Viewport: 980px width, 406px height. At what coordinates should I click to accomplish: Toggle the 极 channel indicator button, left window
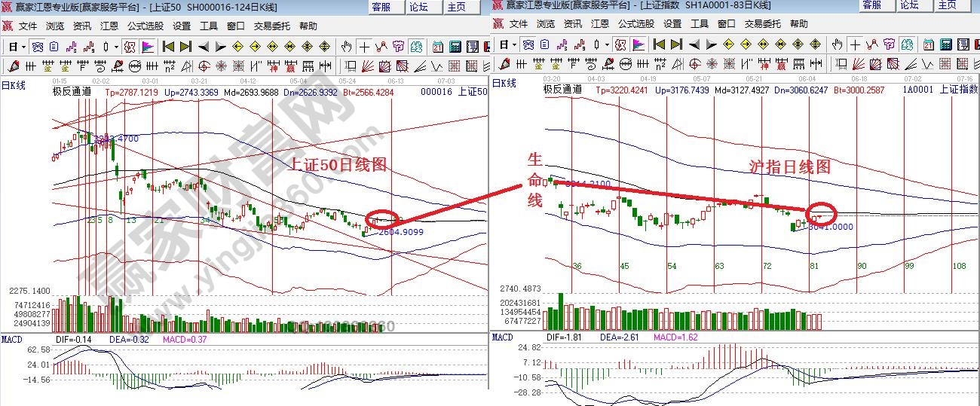tap(129, 47)
